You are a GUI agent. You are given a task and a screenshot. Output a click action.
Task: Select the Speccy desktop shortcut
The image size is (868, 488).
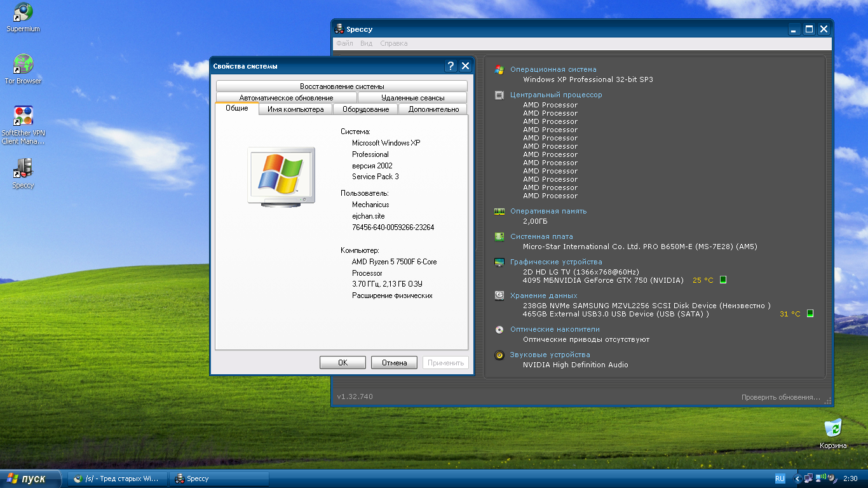coord(23,169)
